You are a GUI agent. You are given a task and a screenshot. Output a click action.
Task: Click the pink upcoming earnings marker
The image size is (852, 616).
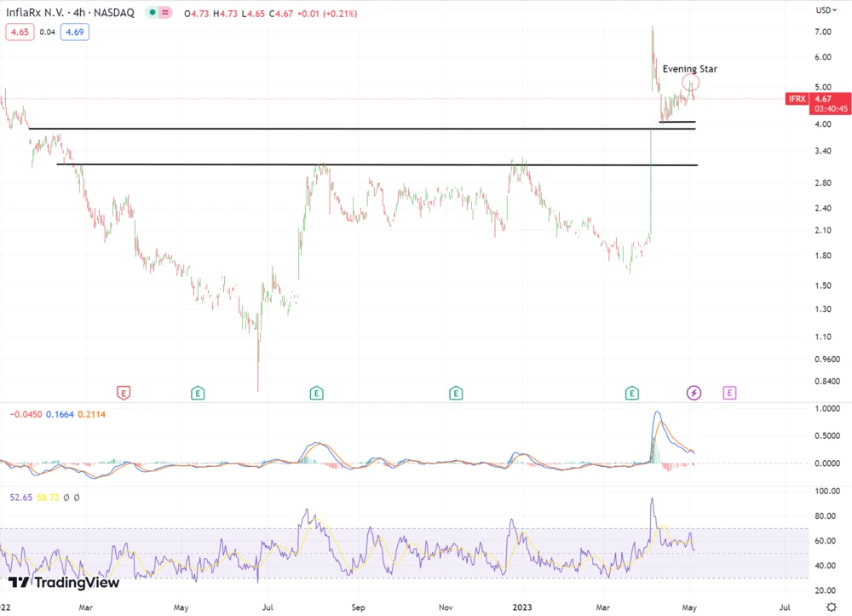pos(730,393)
